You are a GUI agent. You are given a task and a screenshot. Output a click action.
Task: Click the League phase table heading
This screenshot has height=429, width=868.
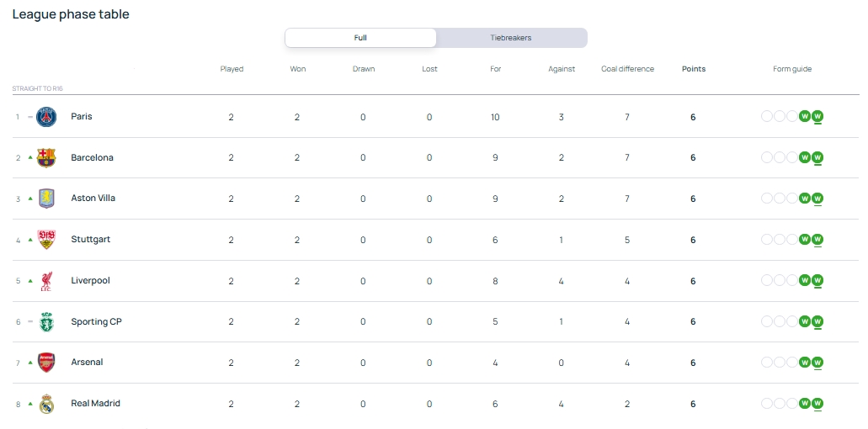click(x=71, y=14)
